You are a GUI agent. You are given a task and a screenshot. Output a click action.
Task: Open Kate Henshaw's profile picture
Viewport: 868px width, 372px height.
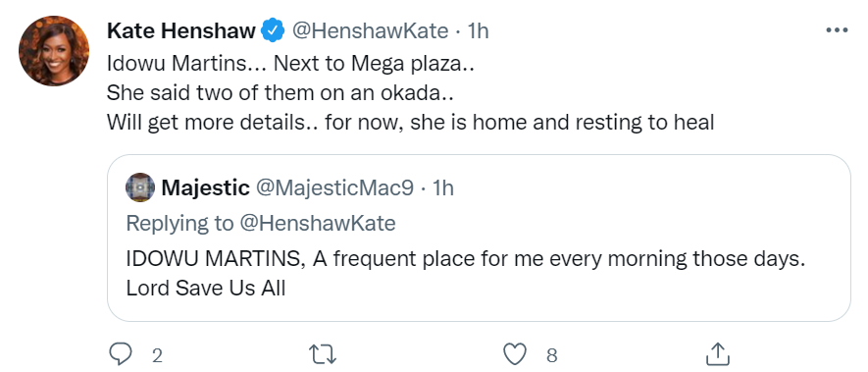tap(54, 51)
